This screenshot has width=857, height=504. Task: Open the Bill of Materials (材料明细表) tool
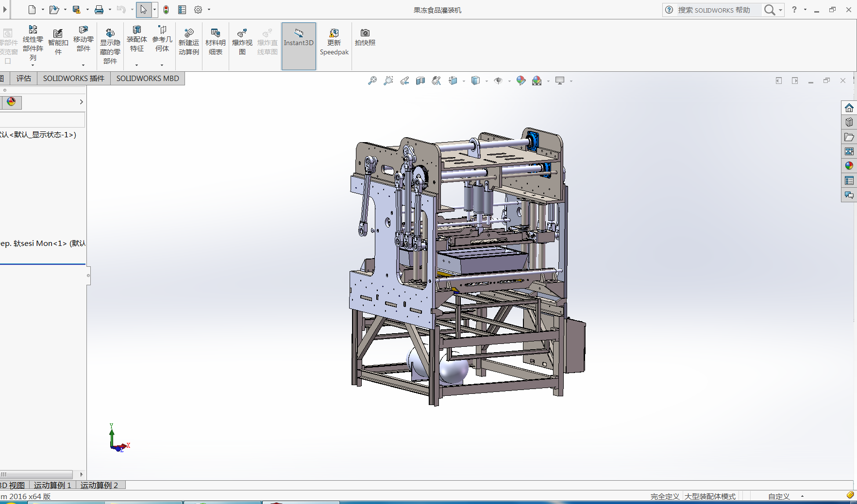tap(215, 42)
